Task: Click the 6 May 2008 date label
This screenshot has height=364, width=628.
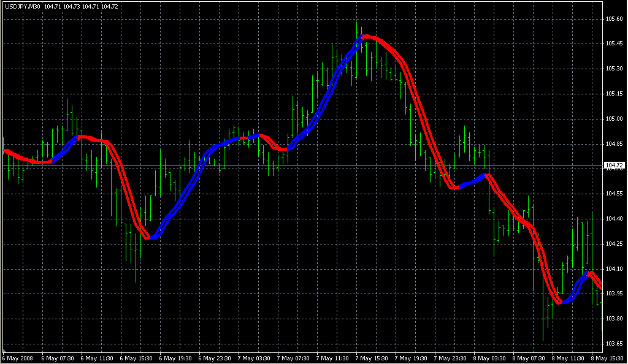Action: [18, 358]
